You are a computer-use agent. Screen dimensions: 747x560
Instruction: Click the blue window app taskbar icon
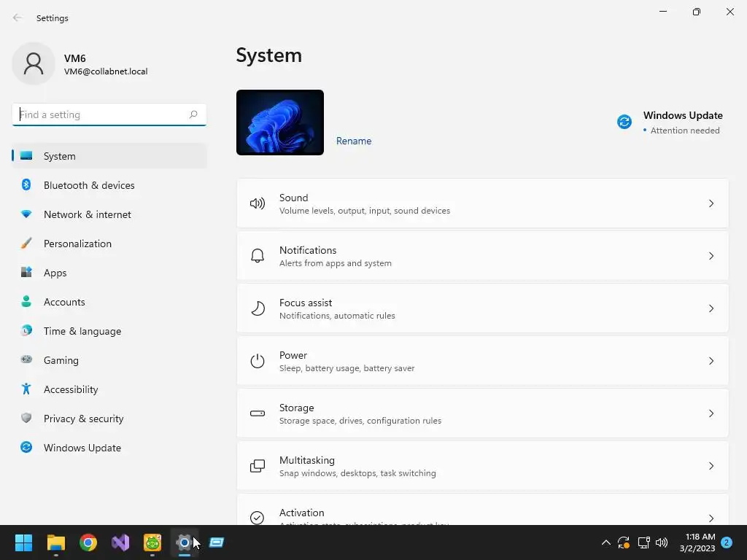(x=216, y=542)
